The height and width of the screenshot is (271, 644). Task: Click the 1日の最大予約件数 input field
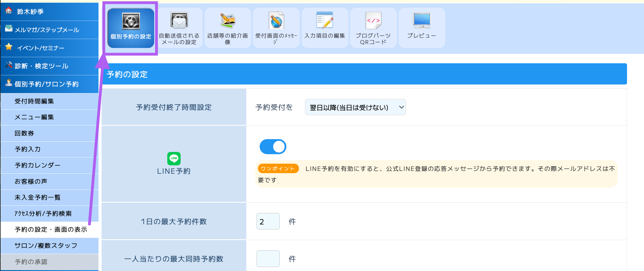coord(268,221)
